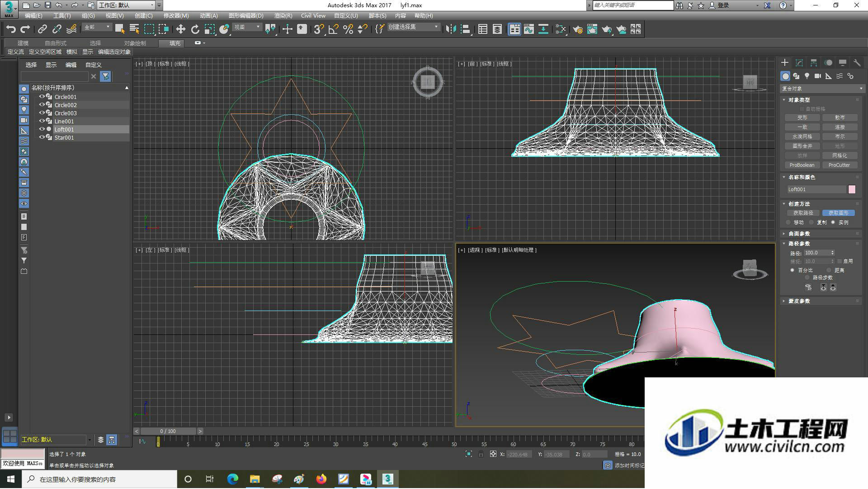The height and width of the screenshot is (489, 868).
Task: Open the Loft001 object color swatch
Action: pos(852,190)
